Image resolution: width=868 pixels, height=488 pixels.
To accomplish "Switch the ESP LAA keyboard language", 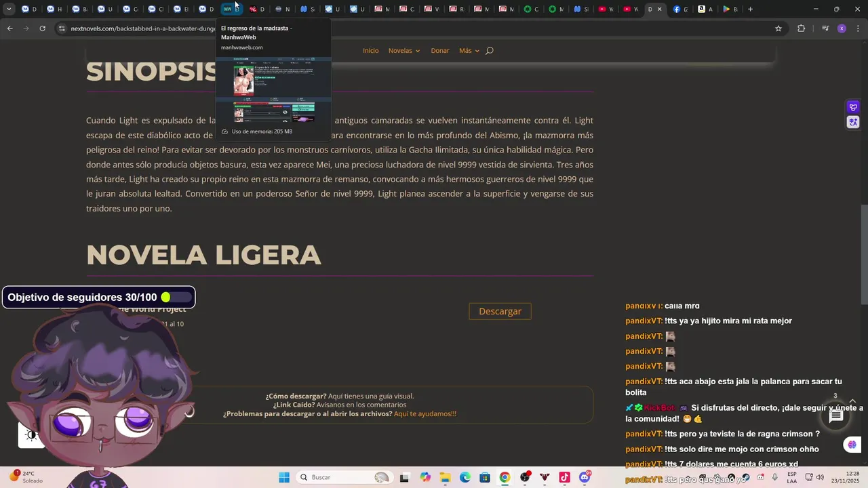I will tap(792, 477).
